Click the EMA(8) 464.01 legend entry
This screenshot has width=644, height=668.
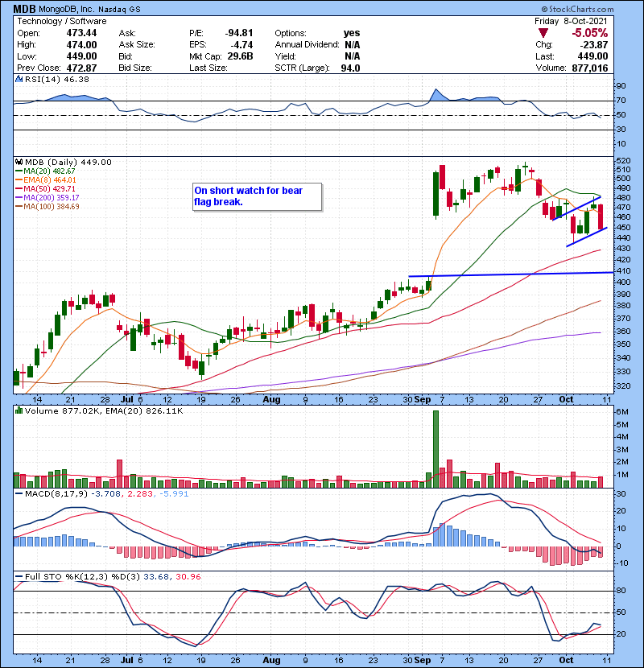(x=46, y=179)
